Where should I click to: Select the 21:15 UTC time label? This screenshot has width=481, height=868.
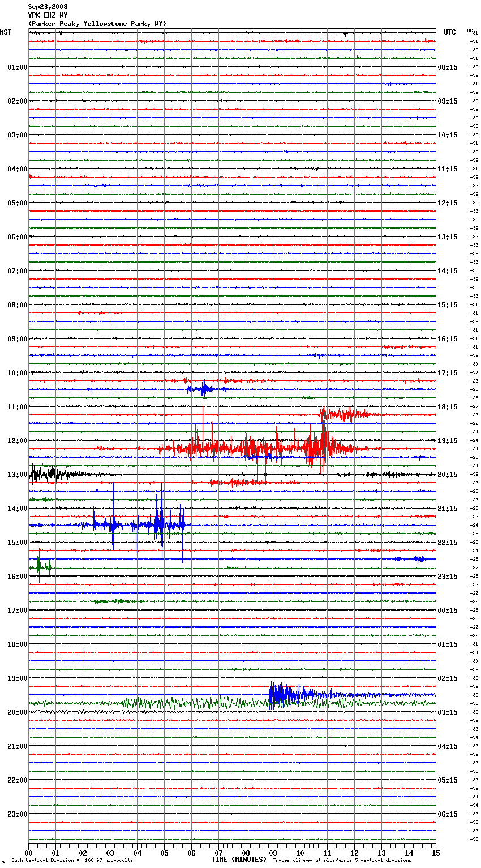(x=448, y=509)
